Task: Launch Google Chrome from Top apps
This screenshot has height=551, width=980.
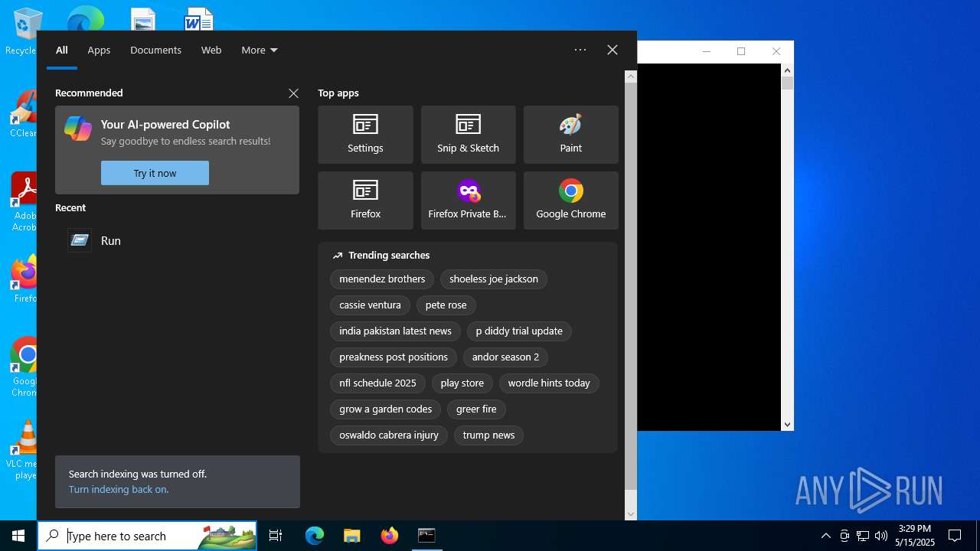Action: (570, 201)
